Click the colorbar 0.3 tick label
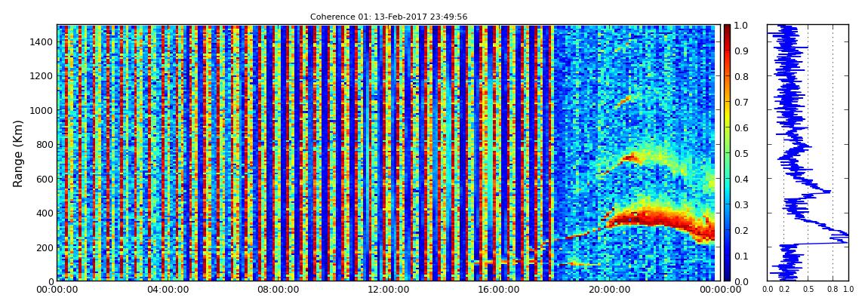Viewport: 868px width, 307px height. [740, 204]
